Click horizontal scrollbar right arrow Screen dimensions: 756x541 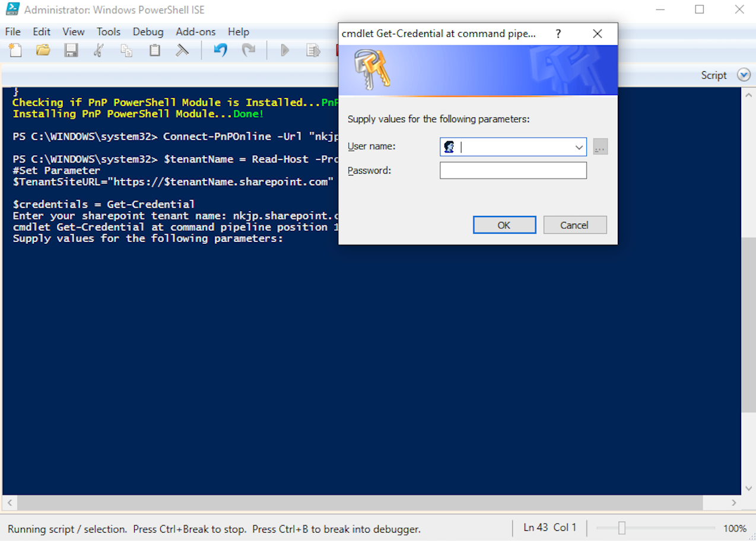734,502
